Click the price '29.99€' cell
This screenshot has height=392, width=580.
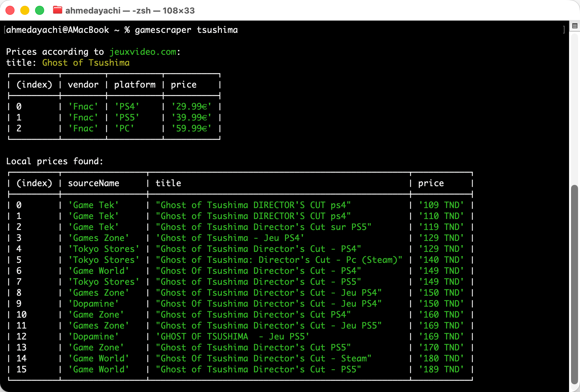(191, 107)
